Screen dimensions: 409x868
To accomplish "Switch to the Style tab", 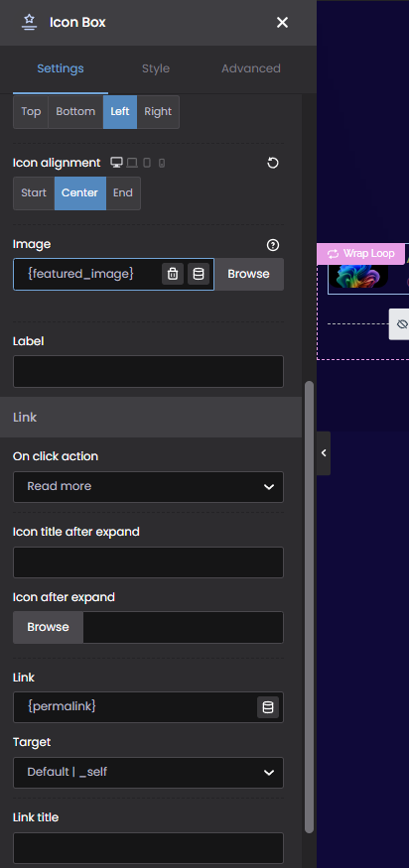I will 156,68.
